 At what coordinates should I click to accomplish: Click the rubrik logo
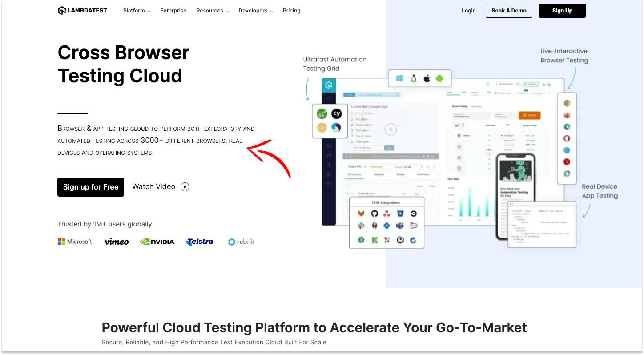tap(241, 242)
